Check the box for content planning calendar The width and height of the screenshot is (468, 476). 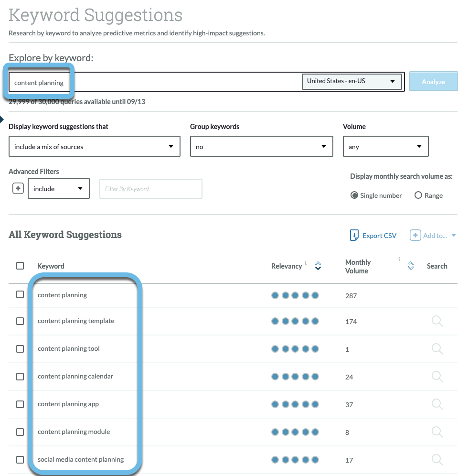(x=20, y=377)
